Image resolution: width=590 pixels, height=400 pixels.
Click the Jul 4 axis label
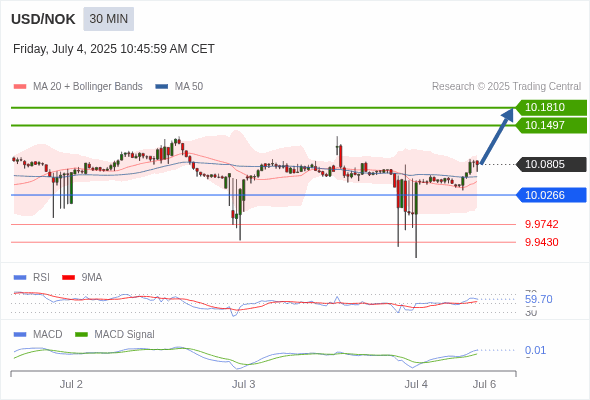point(416,384)
